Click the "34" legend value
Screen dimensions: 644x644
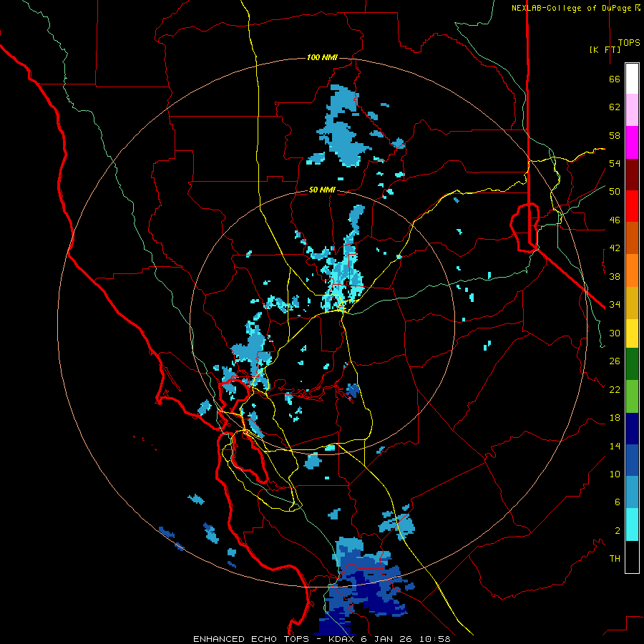pyautogui.click(x=615, y=305)
